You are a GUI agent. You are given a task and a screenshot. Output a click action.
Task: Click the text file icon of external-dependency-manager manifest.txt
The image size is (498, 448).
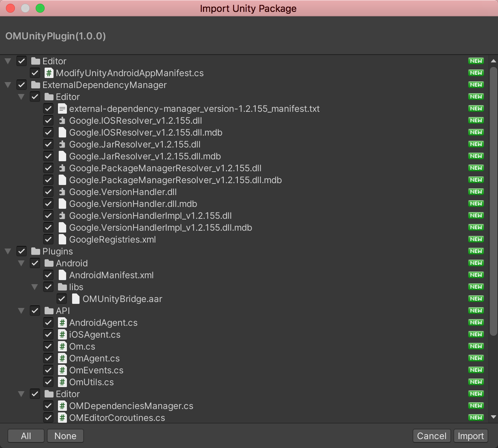62,109
